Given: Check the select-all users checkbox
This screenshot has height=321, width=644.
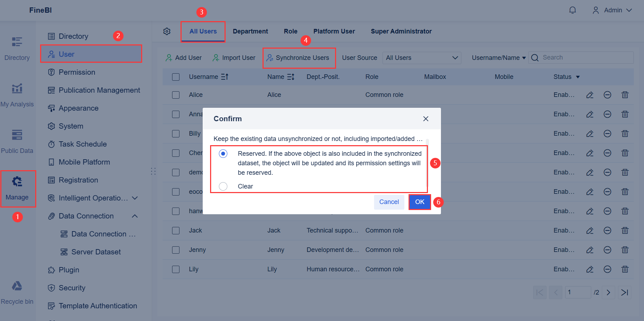Looking at the screenshot, I should click(x=176, y=76).
